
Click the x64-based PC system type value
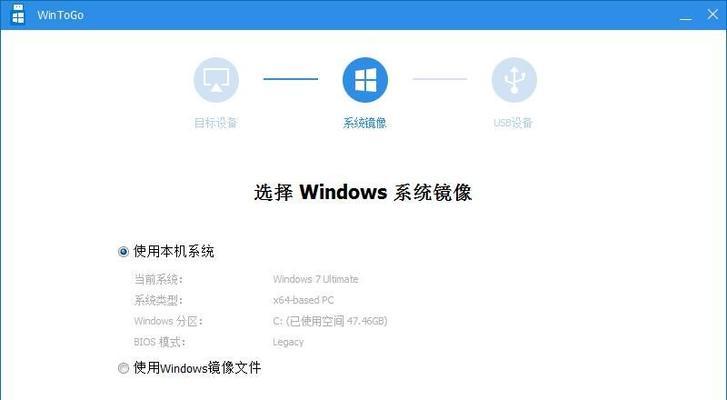(x=304, y=300)
